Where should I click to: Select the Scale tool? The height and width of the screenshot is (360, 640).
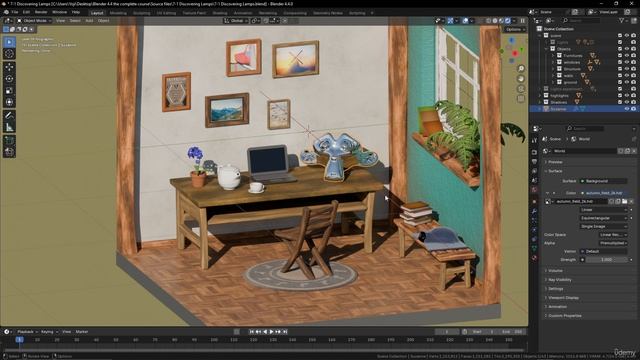point(9,91)
